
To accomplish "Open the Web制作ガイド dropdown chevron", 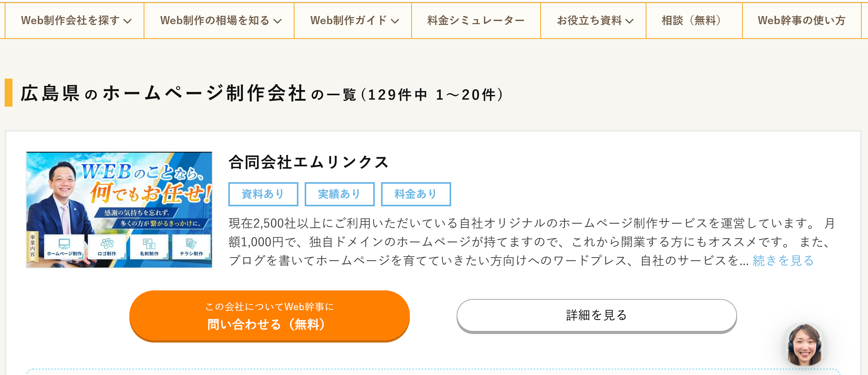I will point(395,21).
